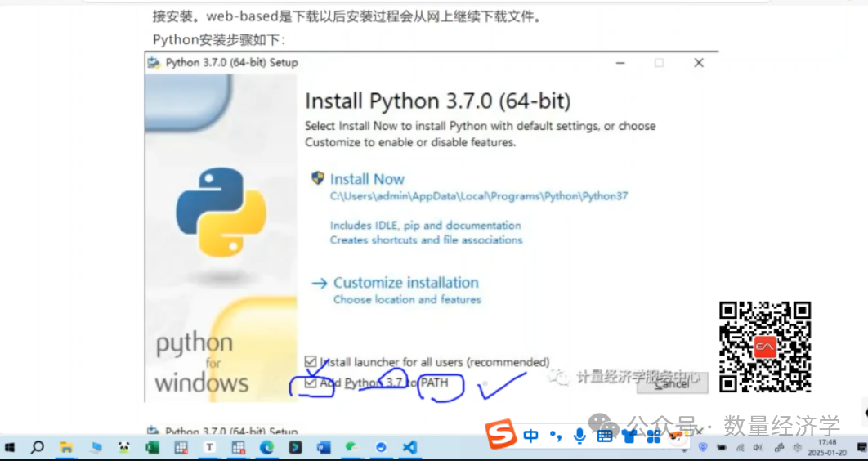868x461 pixels.
Task: Open the dark arrow-logo app on taskbar
Action: [296, 447]
